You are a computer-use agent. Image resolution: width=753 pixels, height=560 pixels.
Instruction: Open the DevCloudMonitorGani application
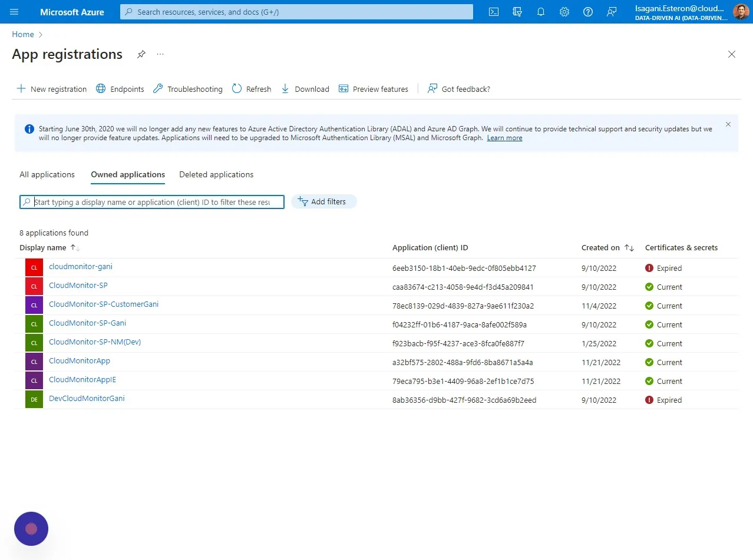click(x=87, y=399)
